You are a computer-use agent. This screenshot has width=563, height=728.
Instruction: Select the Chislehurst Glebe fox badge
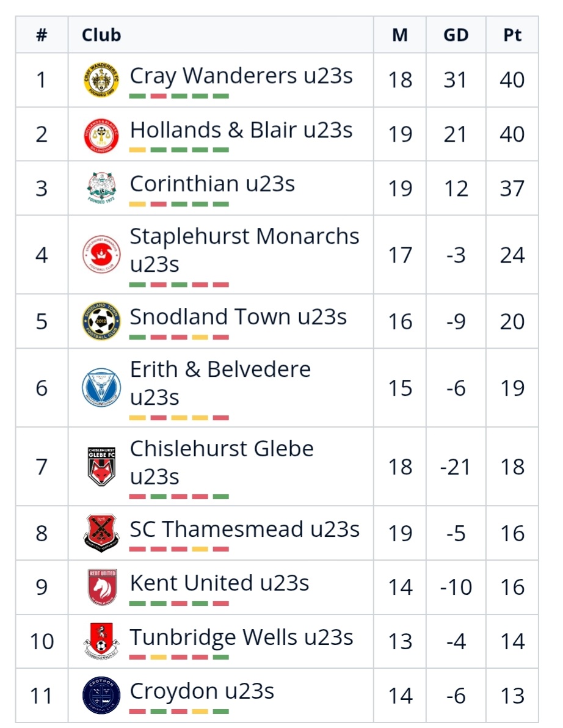101,466
